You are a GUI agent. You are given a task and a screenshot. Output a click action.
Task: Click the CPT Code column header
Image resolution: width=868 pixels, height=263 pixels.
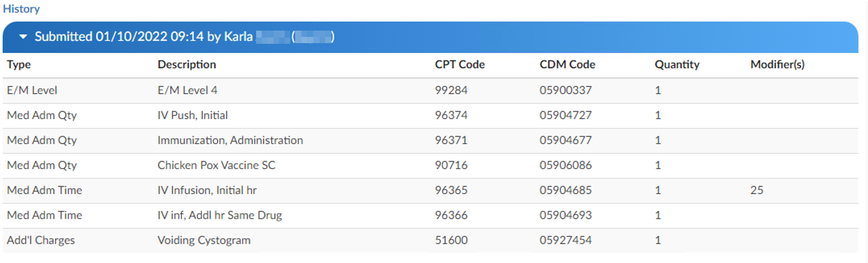[459, 65]
